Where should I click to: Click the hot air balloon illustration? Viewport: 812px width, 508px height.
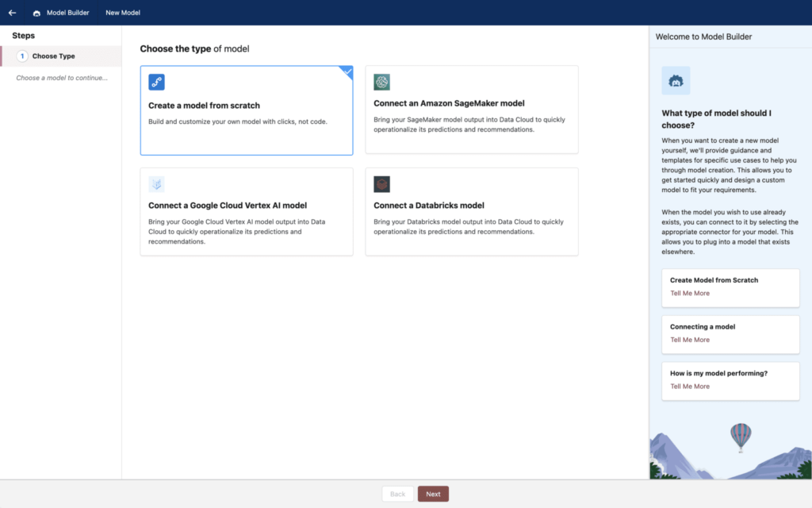[741, 437]
